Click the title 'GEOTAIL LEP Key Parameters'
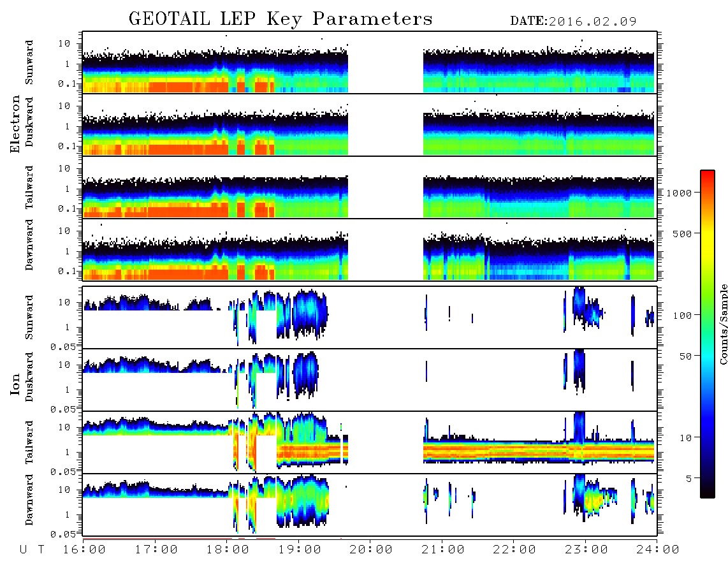The height and width of the screenshot is (561, 728). point(280,19)
